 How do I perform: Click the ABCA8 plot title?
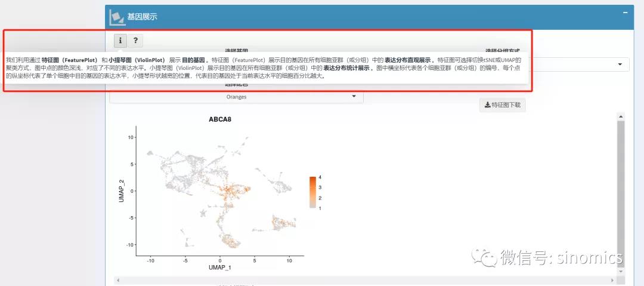pos(219,119)
